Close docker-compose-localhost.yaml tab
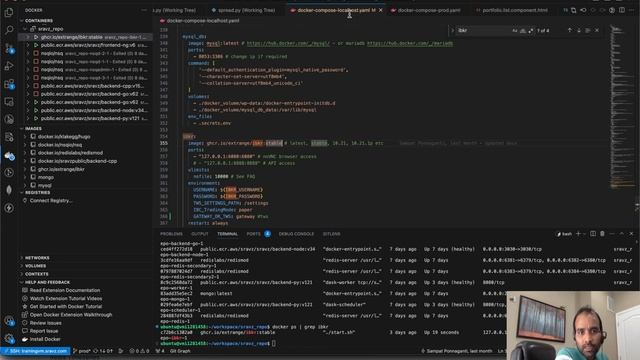 [x=381, y=10]
